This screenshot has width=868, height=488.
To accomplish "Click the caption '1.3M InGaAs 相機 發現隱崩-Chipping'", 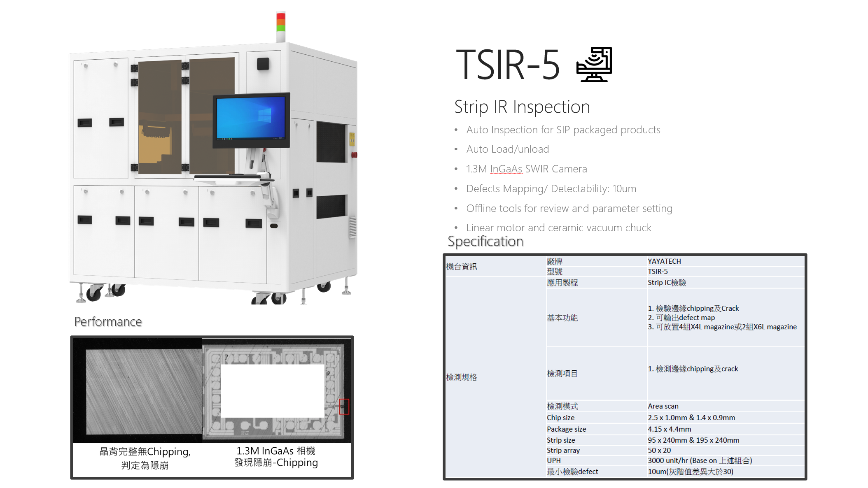I will (x=276, y=457).
